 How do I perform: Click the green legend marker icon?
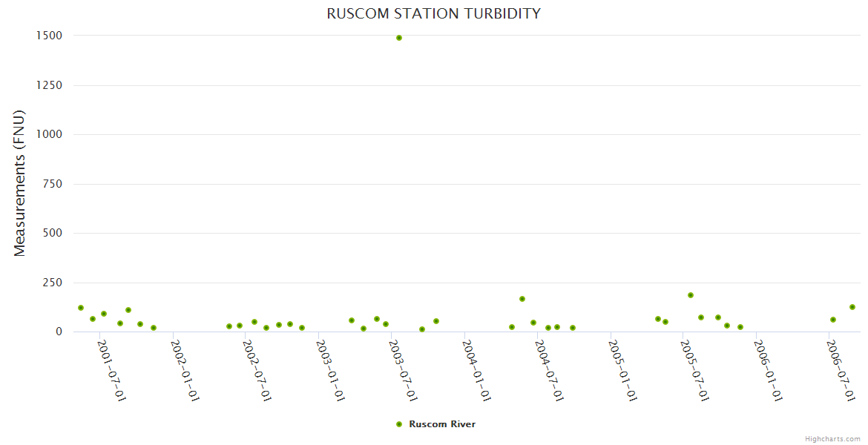pos(399,424)
